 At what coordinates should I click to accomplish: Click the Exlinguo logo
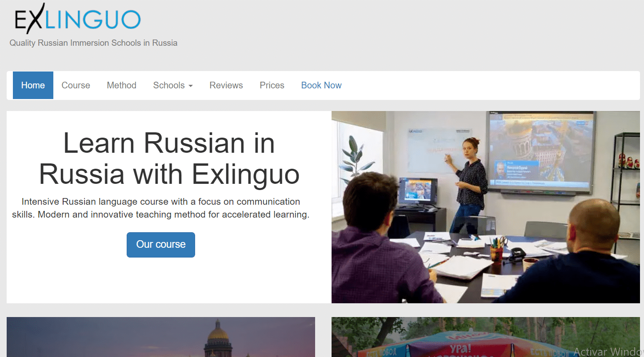(x=78, y=19)
